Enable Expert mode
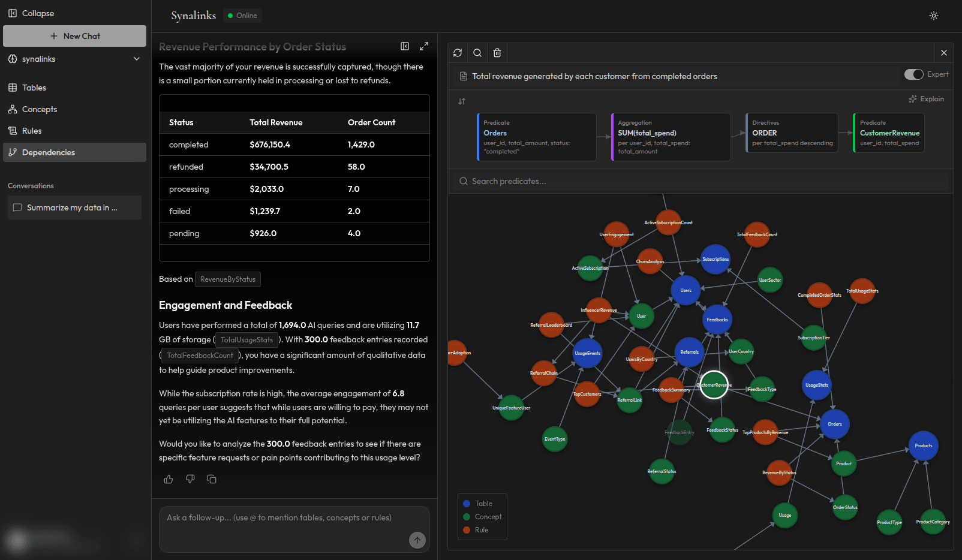The height and width of the screenshot is (560, 962). tap(914, 74)
